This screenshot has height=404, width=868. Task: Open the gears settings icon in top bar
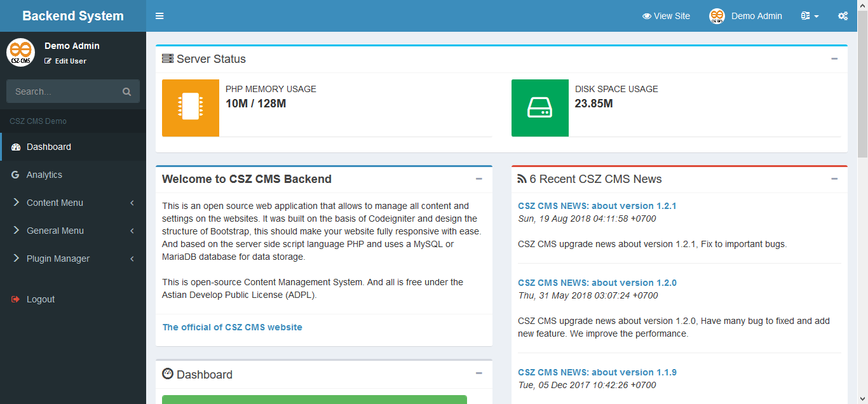coord(843,16)
